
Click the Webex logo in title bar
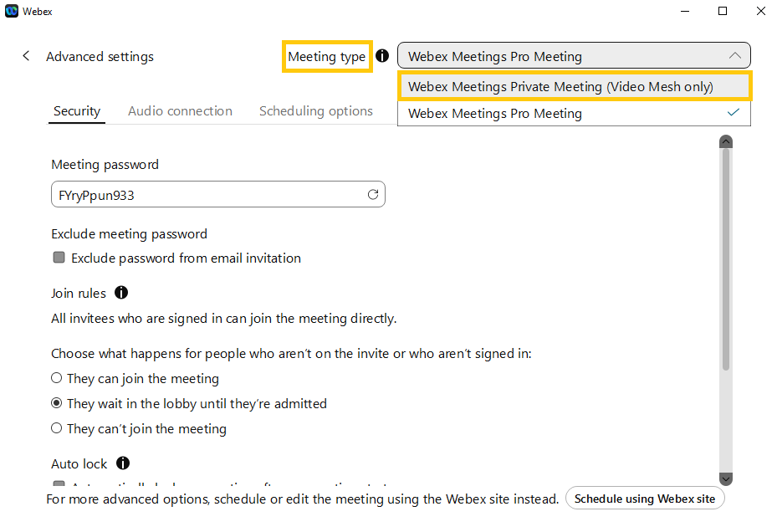pyautogui.click(x=12, y=11)
